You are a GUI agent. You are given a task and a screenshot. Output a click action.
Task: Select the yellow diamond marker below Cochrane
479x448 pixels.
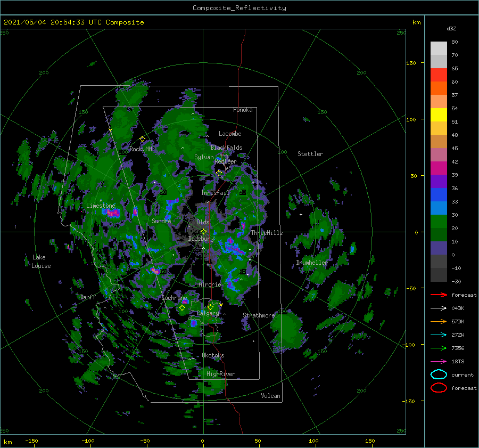pos(182,308)
